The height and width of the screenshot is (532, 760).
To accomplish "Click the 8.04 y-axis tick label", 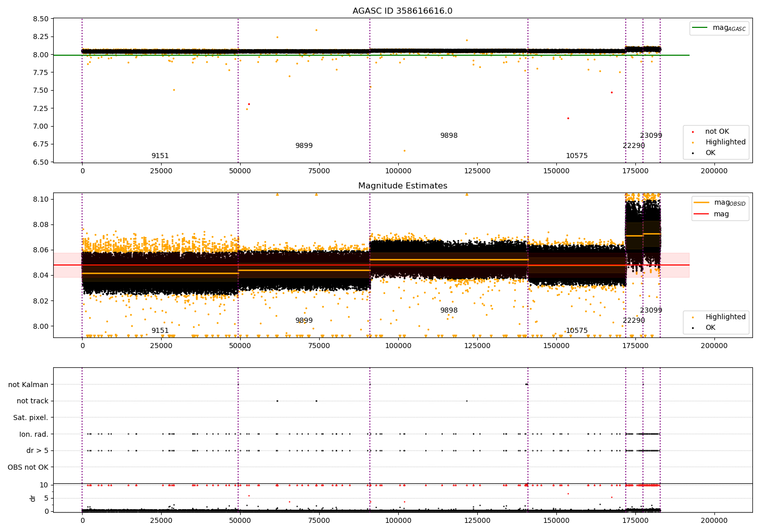I will (x=41, y=276).
